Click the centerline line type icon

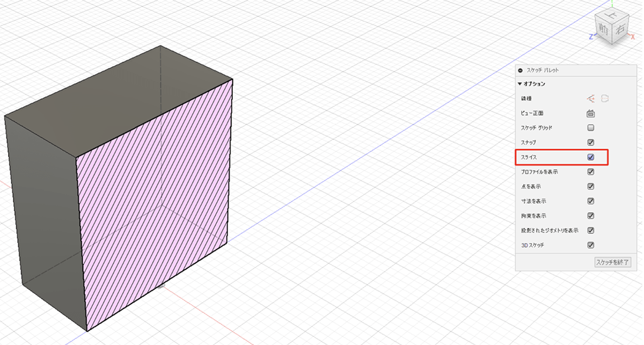click(605, 99)
